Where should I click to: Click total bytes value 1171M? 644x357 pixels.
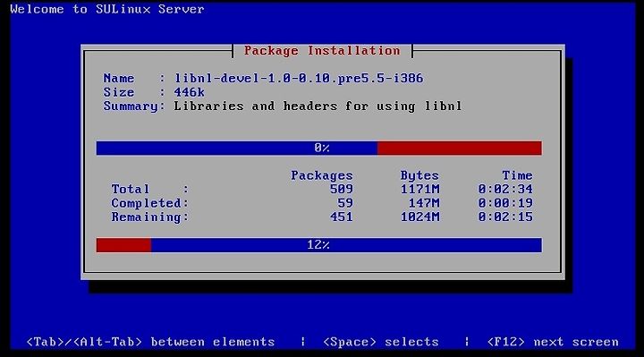(419, 189)
